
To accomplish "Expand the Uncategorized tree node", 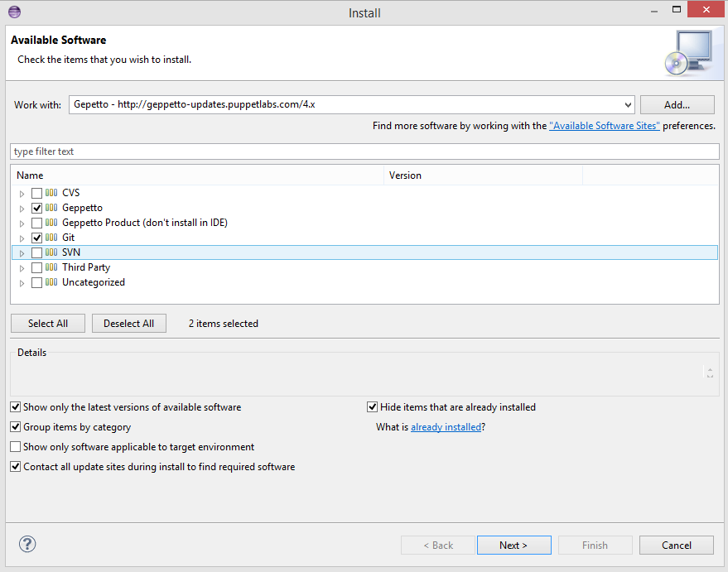I will [x=22, y=283].
